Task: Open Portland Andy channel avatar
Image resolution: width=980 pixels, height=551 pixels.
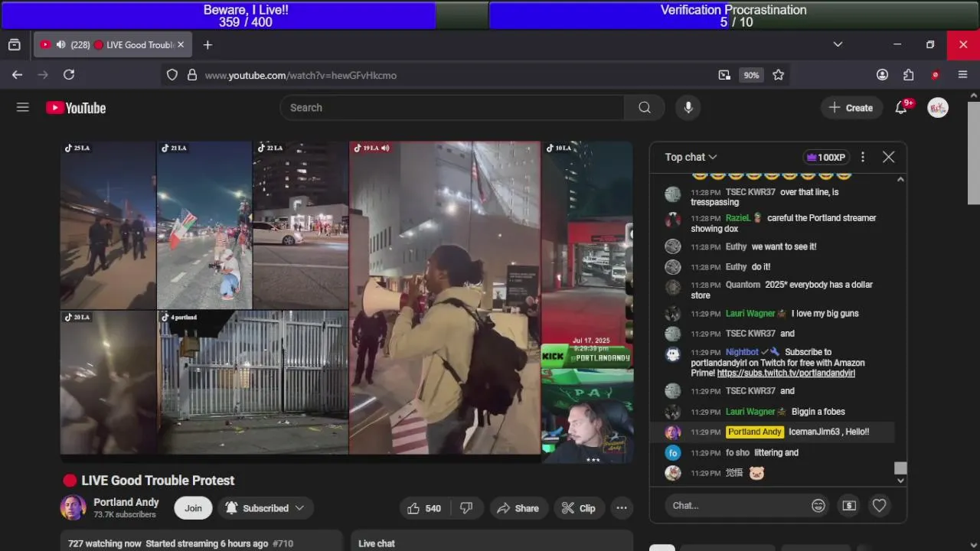Action: pos(73,507)
